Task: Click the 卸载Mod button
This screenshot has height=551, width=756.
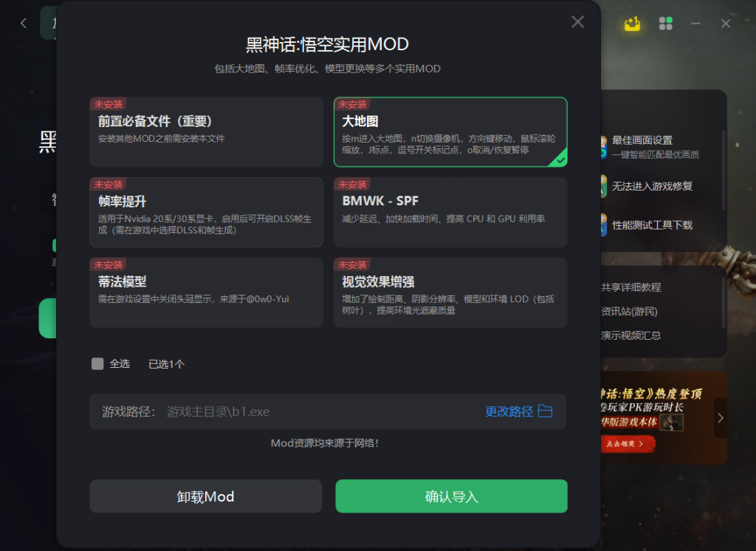Action: point(206,496)
